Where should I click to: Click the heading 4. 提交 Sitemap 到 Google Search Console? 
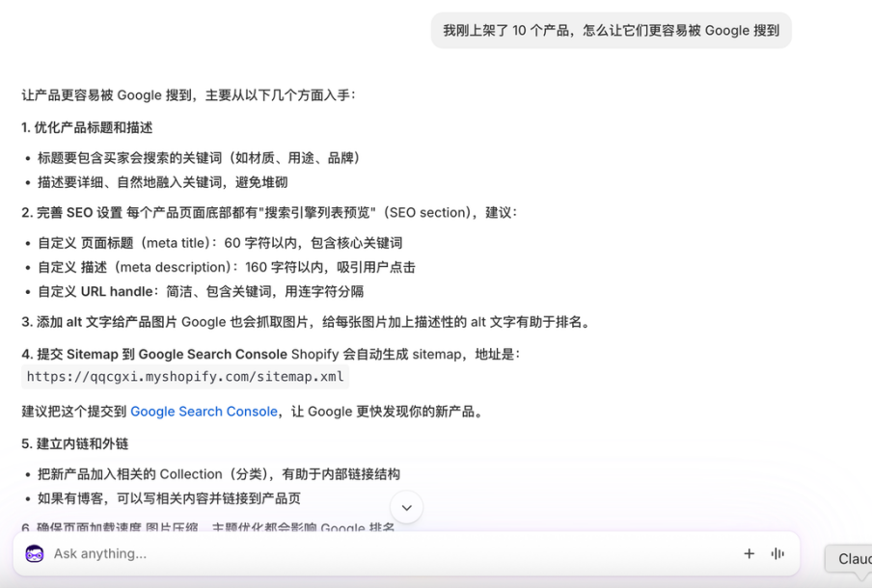point(154,354)
